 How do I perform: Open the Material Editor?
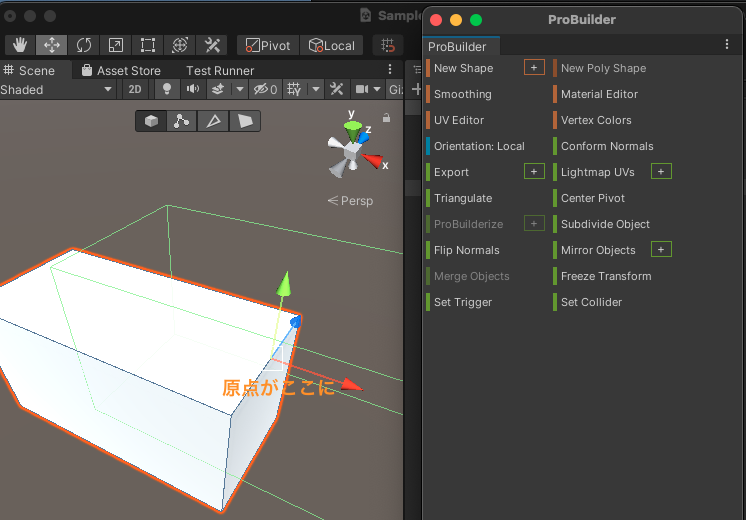[x=599, y=94]
